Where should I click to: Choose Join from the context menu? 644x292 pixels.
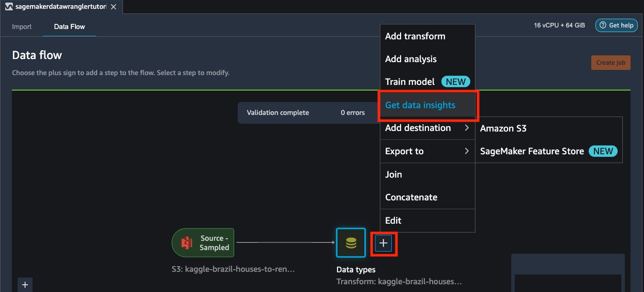427,174
